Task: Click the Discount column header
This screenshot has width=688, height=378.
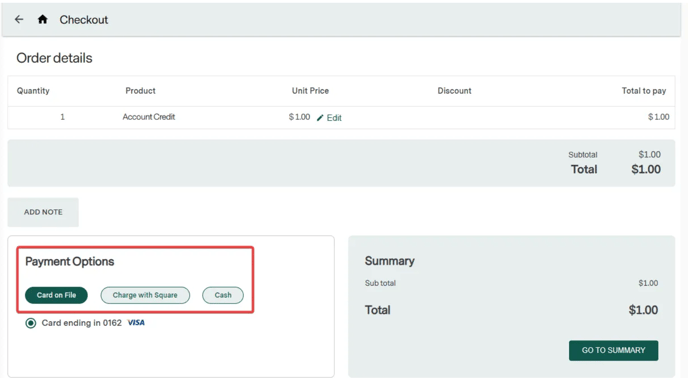Action: coord(454,91)
